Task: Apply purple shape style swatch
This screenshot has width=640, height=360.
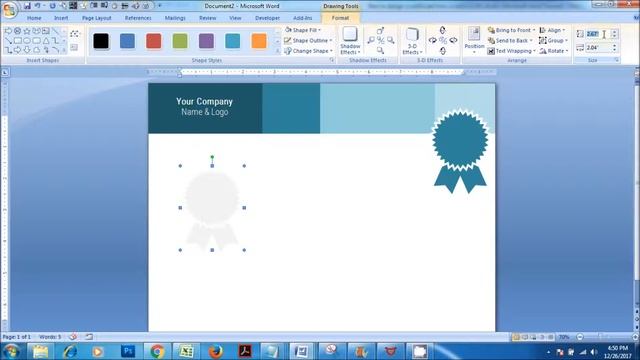Action: (206, 41)
